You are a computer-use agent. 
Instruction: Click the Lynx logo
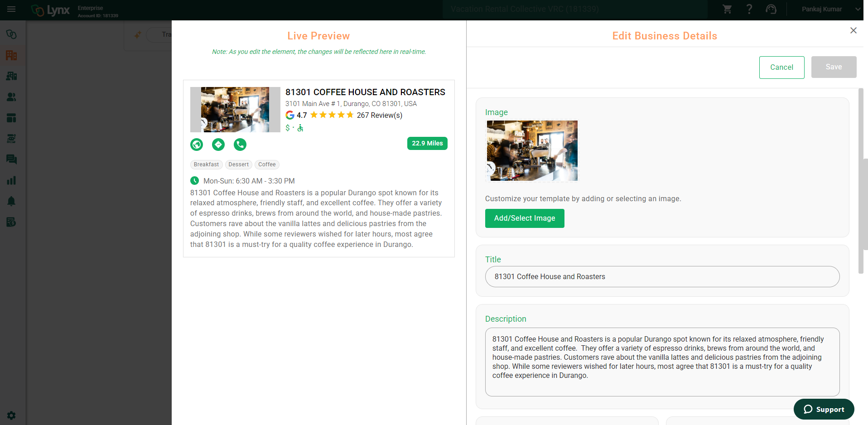(x=50, y=10)
